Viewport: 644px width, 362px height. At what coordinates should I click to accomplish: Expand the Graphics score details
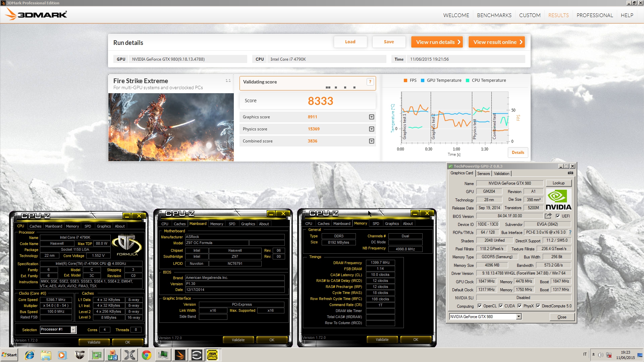tap(371, 117)
